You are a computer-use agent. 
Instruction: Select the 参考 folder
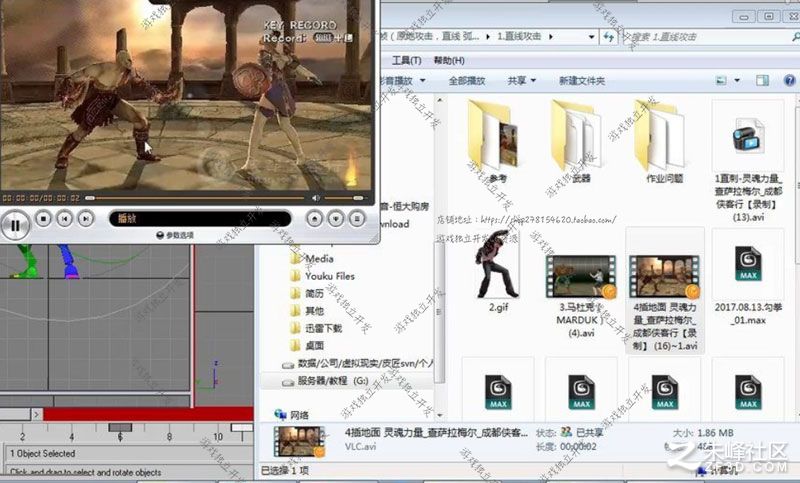coord(497,142)
